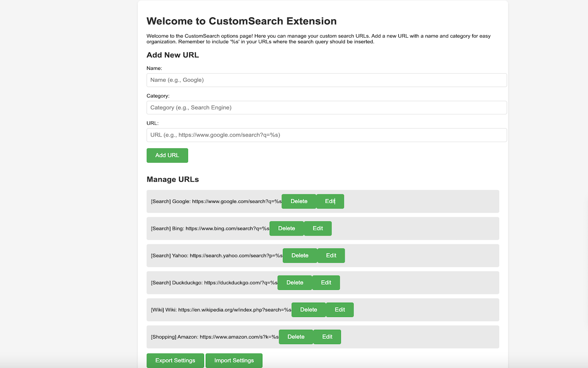The width and height of the screenshot is (588, 368).
Task: Edit the Bing search entry
Action: click(x=317, y=228)
